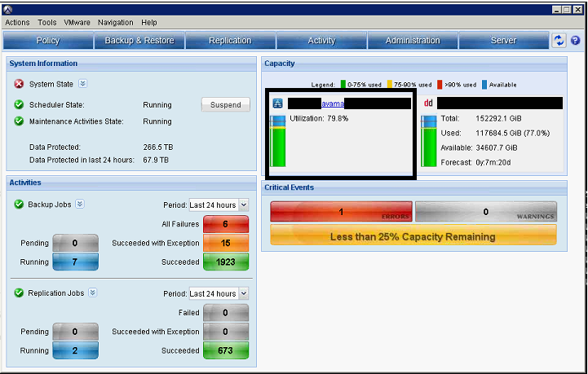Expand the Backup Jobs details chevron
Viewport: 588px width, 374px height.
[80, 205]
